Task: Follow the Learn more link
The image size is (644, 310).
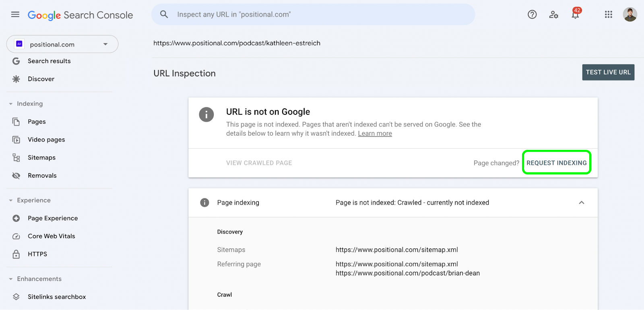Action: (x=375, y=134)
